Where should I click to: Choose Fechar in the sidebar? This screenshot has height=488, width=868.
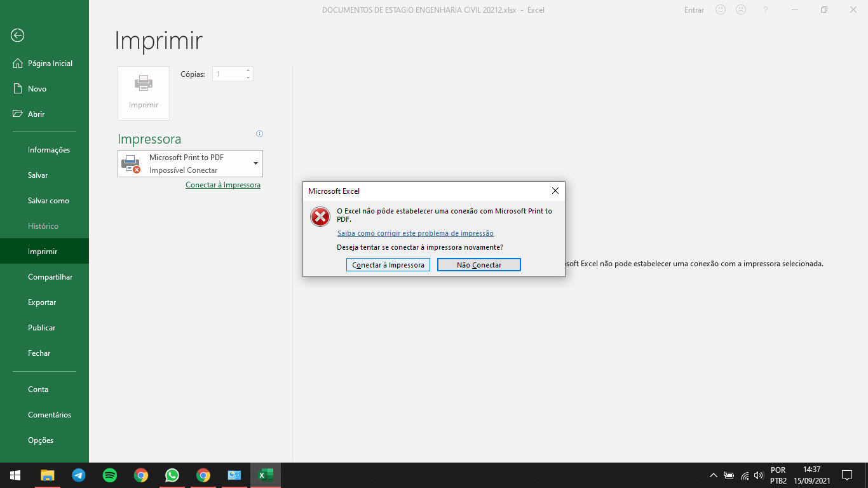pyautogui.click(x=44, y=353)
